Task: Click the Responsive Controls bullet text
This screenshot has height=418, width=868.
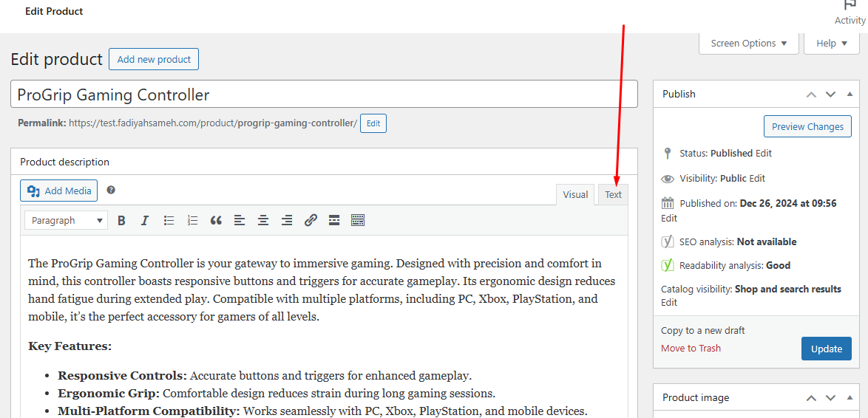Action: pos(265,376)
